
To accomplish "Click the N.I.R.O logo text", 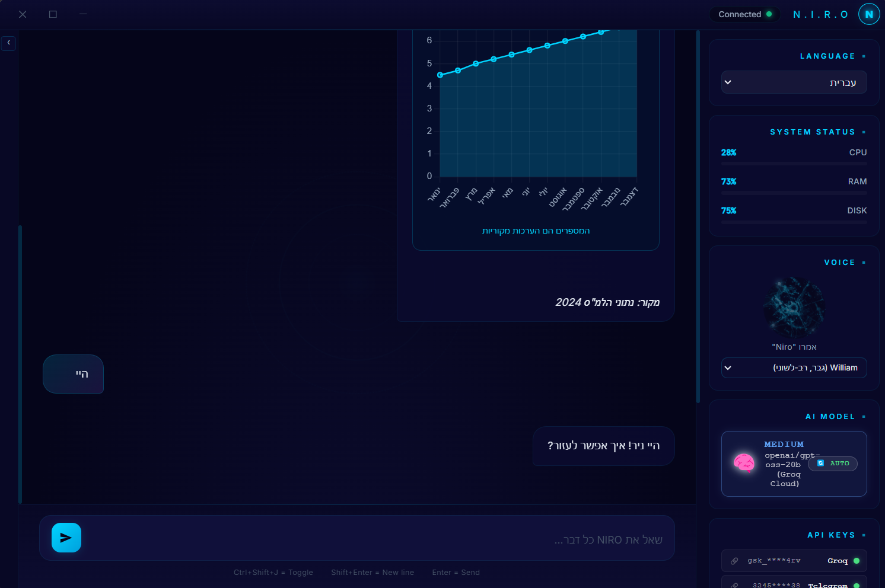I will 820,14.
